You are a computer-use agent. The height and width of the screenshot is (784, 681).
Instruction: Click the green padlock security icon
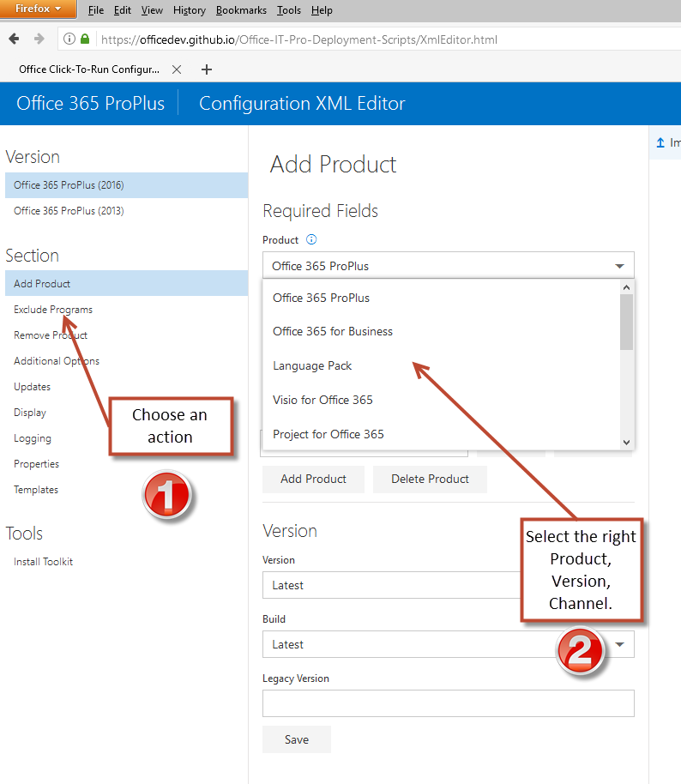85,39
